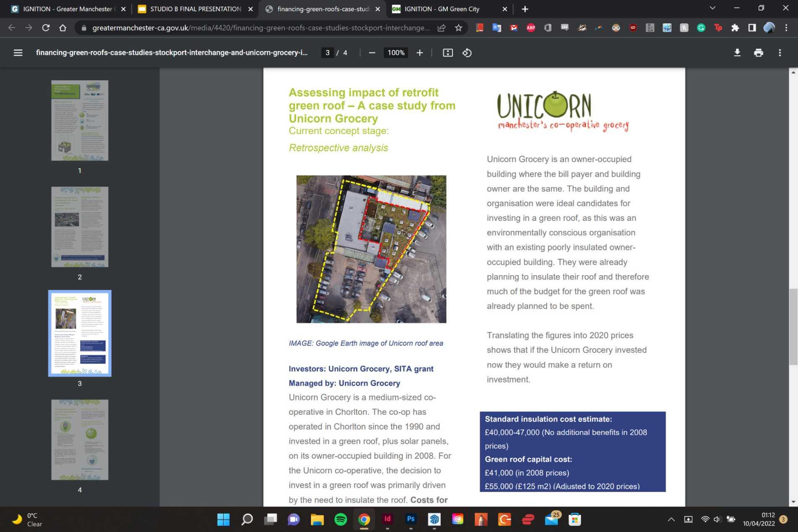Open the Office extension

[548, 28]
